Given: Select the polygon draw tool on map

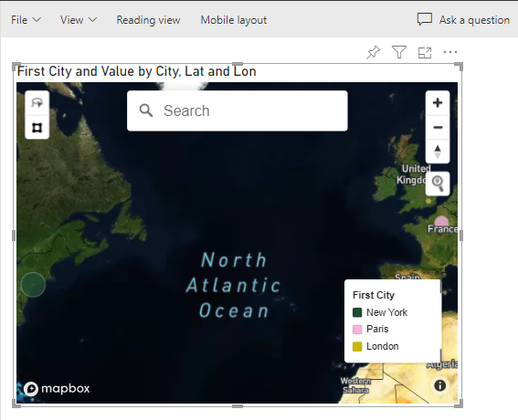Looking at the screenshot, I should [37, 127].
